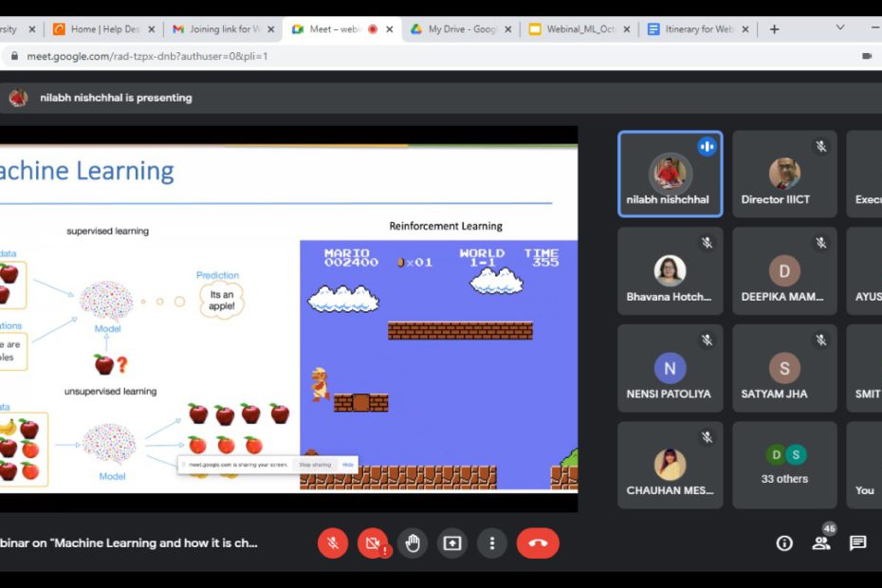Open more options via the three-dot menu
Viewport: 882px width, 588px height.
[491, 543]
